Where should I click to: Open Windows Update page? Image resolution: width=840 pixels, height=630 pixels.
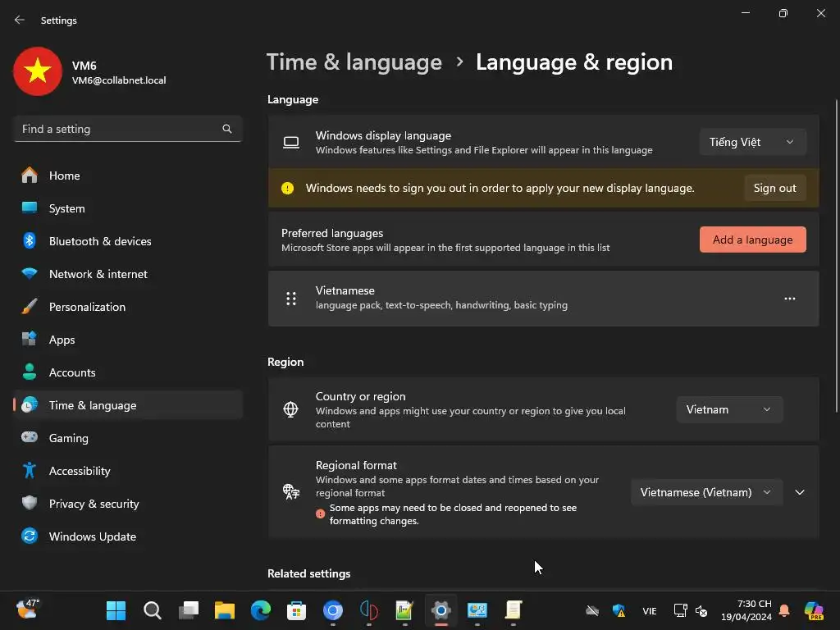click(x=127, y=536)
